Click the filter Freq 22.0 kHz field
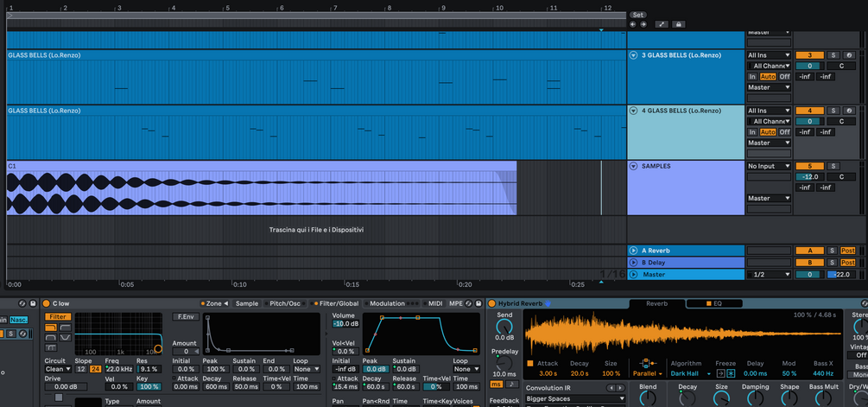The image size is (868, 407). 119,369
